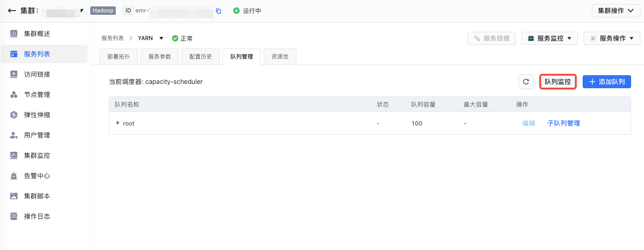Image resolution: width=644 pixels, height=250 pixels.
Task: Open the 服务监控 dropdown
Action: pos(549,38)
